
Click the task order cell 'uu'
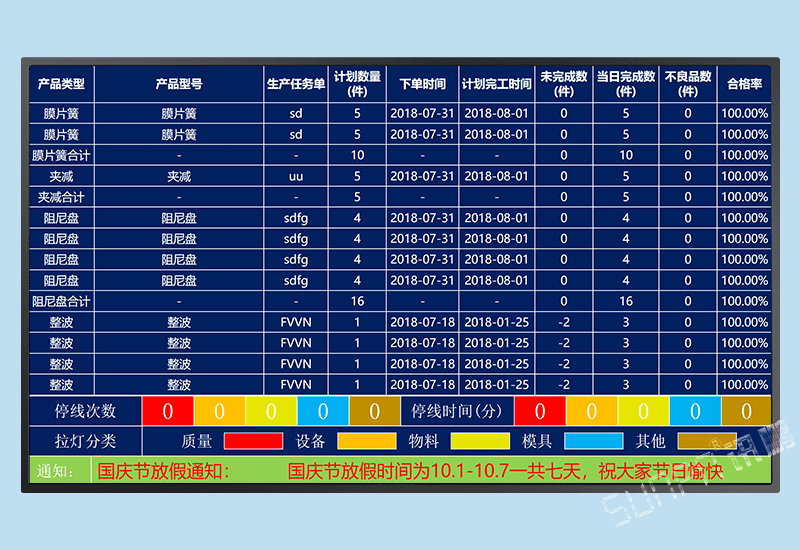(296, 176)
